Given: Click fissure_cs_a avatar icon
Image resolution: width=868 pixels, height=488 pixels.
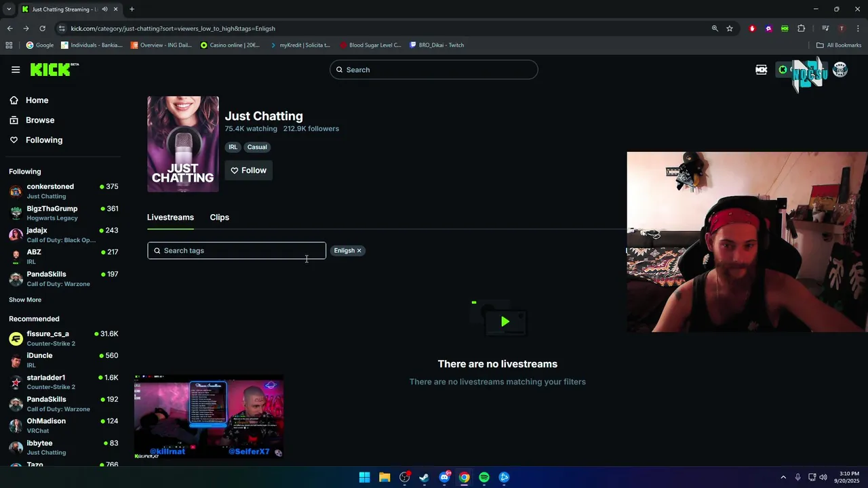Looking at the screenshot, I should pos(16,338).
